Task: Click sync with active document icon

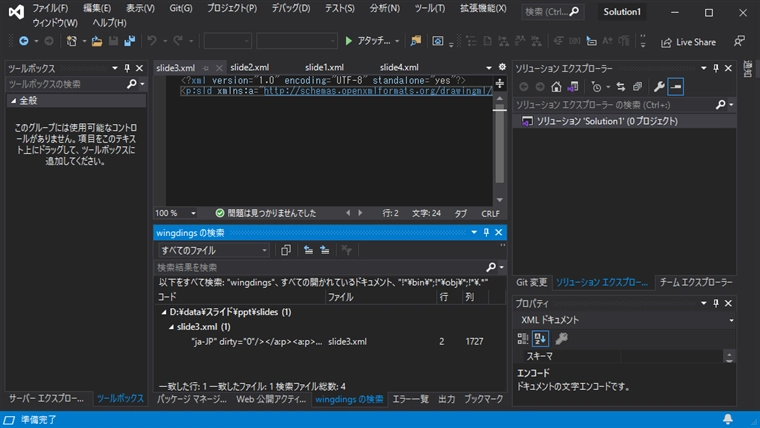Action: coord(621,87)
